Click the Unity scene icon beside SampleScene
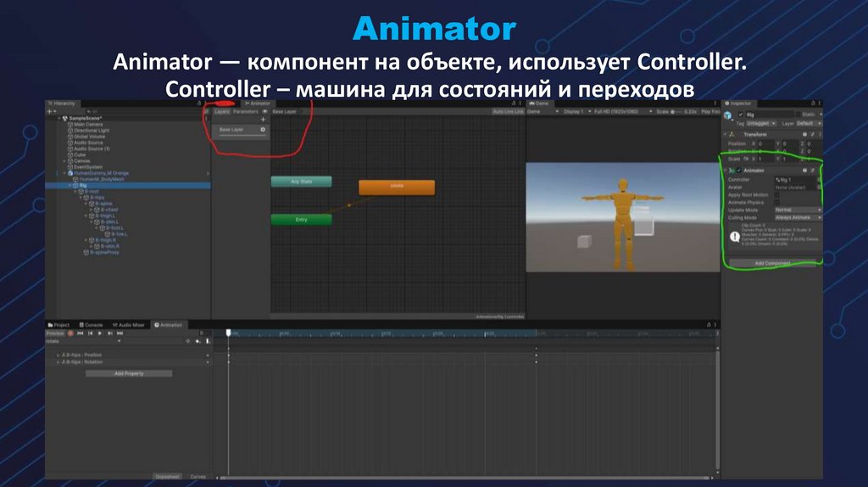Viewport: 868px width, 487px height. click(x=64, y=119)
